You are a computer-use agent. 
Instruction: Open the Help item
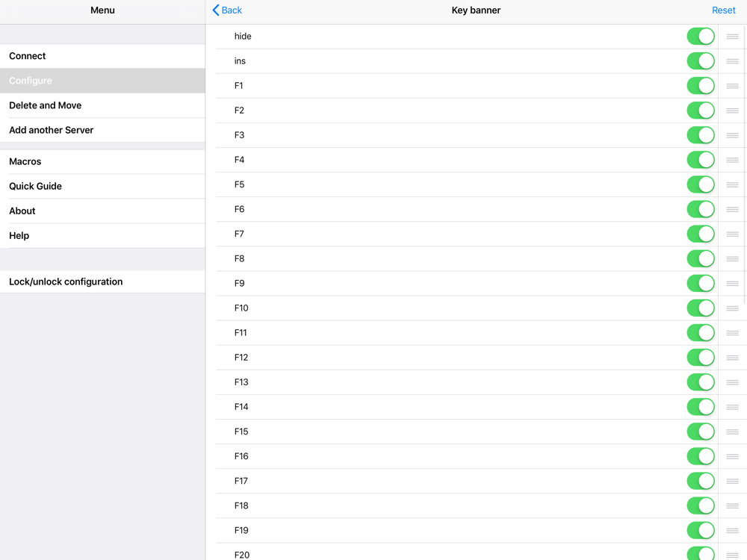(102, 236)
